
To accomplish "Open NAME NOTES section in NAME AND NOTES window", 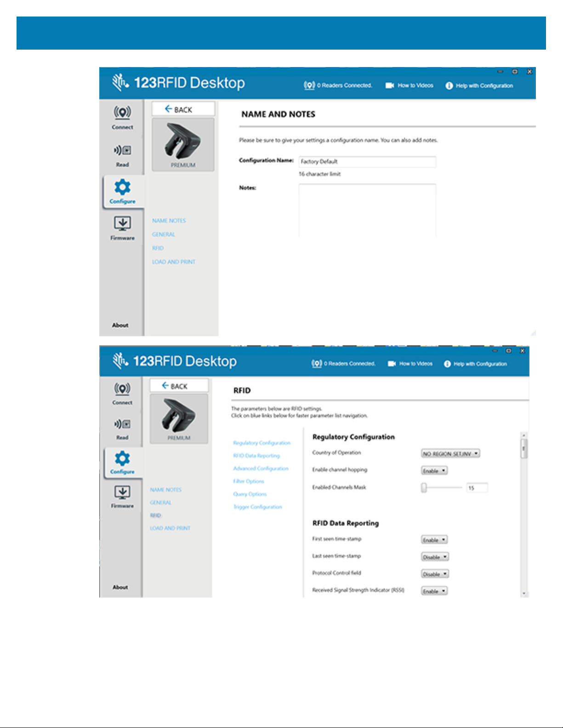I will click(x=169, y=221).
